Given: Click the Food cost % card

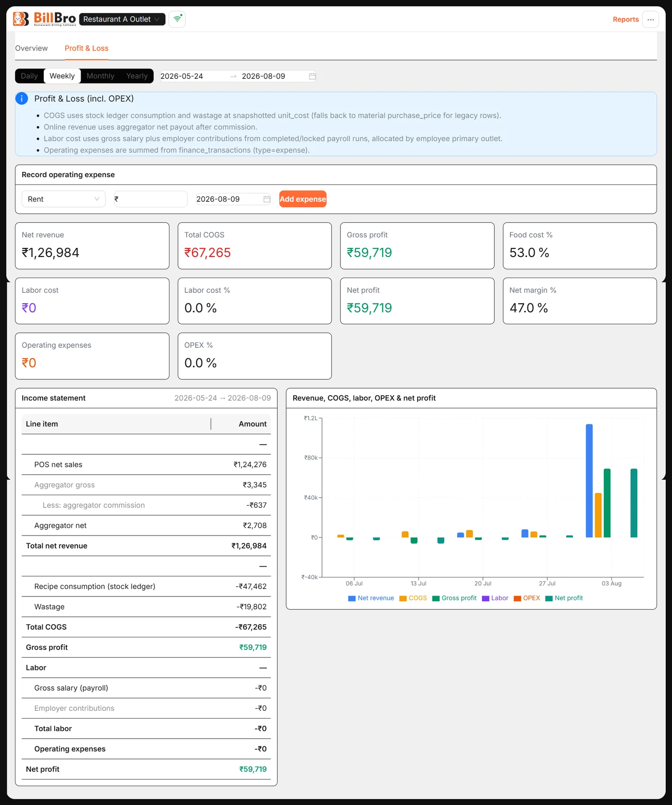Looking at the screenshot, I should coord(580,246).
